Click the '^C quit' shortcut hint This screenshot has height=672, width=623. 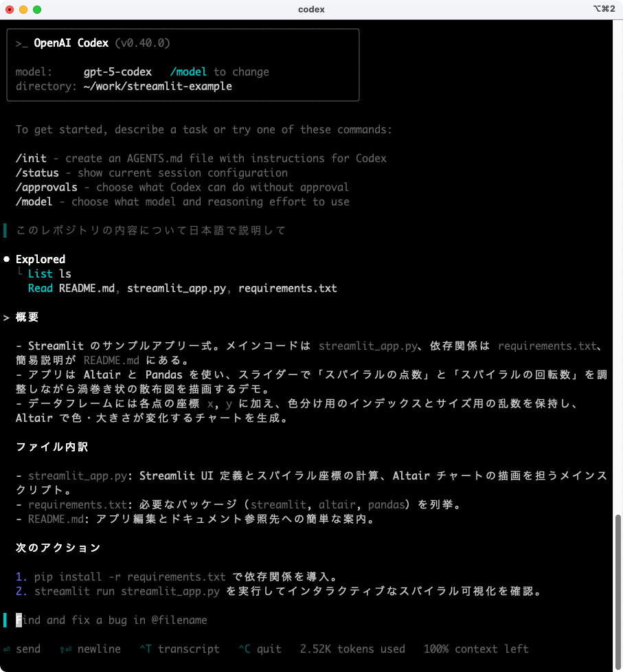(x=260, y=649)
